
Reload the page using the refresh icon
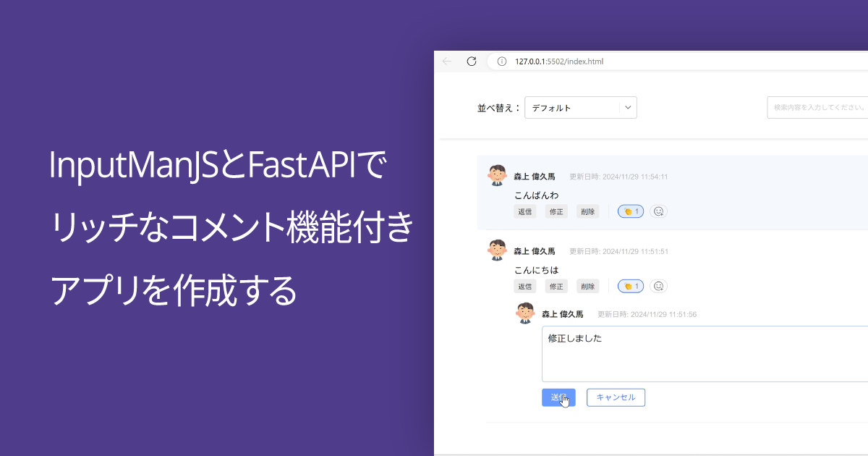[x=471, y=62]
